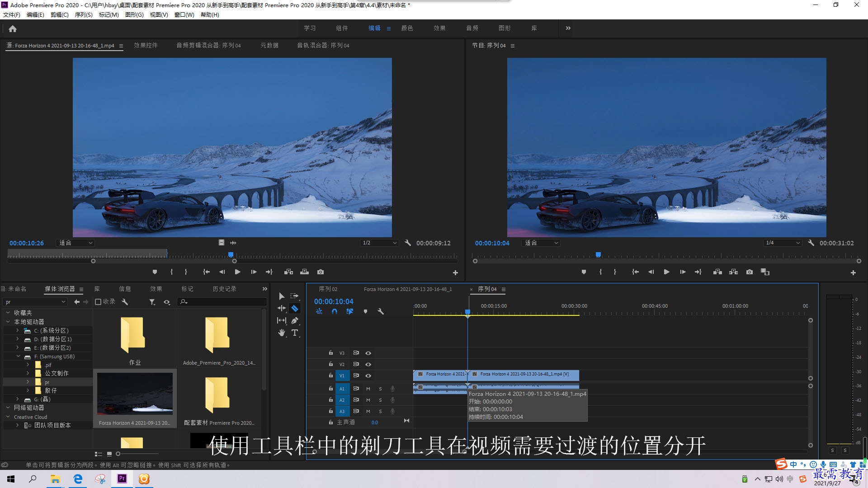Viewport: 868px width, 488px height.
Task: Go to In point in source monitor
Action: [206, 272]
